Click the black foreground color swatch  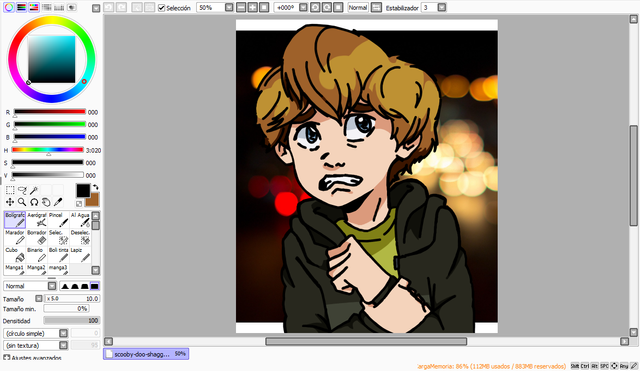83,191
